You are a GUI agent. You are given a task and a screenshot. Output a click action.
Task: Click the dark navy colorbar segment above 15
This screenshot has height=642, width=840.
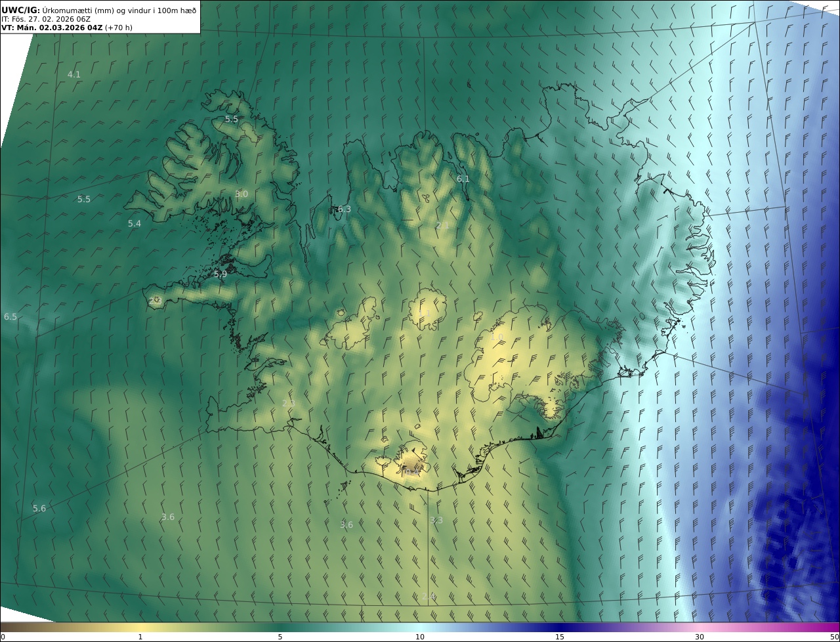(x=560, y=627)
